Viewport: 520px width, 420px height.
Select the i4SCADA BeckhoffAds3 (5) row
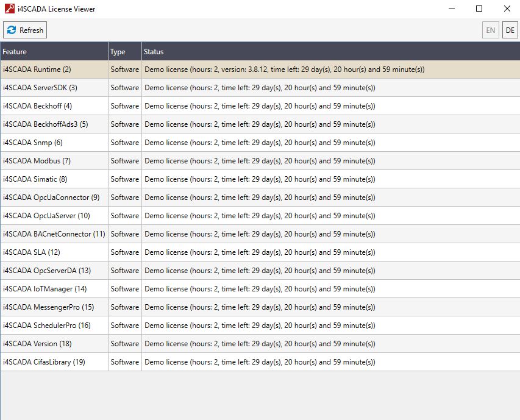pyautogui.click(x=260, y=124)
